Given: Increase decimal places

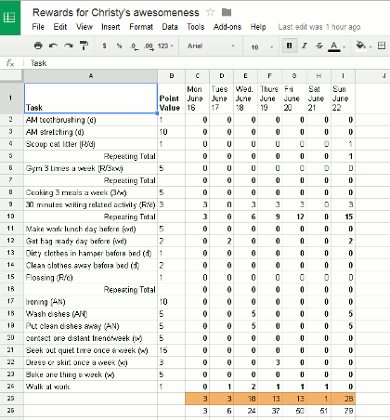Looking at the screenshot, I should pyautogui.click(x=148, y=46).
